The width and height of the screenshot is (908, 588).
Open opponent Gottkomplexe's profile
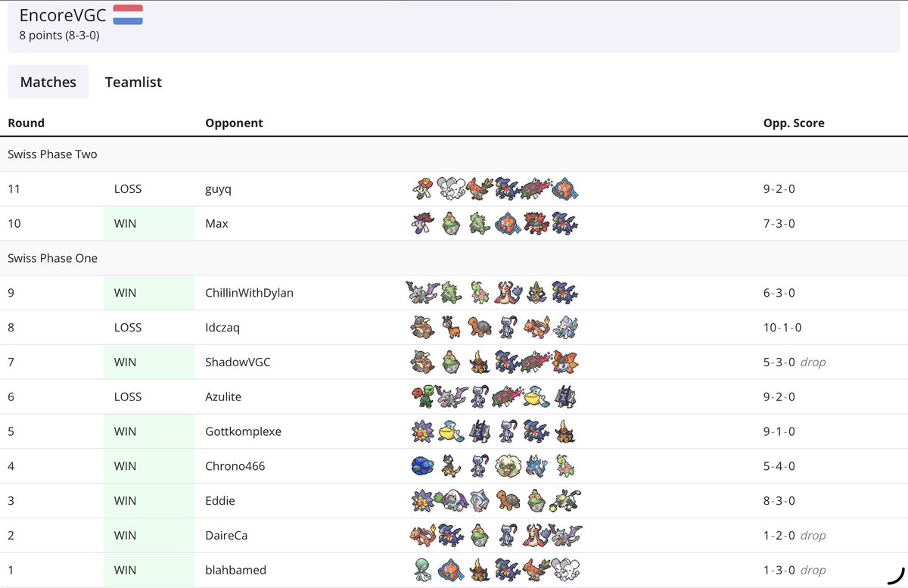pos(243,431)
